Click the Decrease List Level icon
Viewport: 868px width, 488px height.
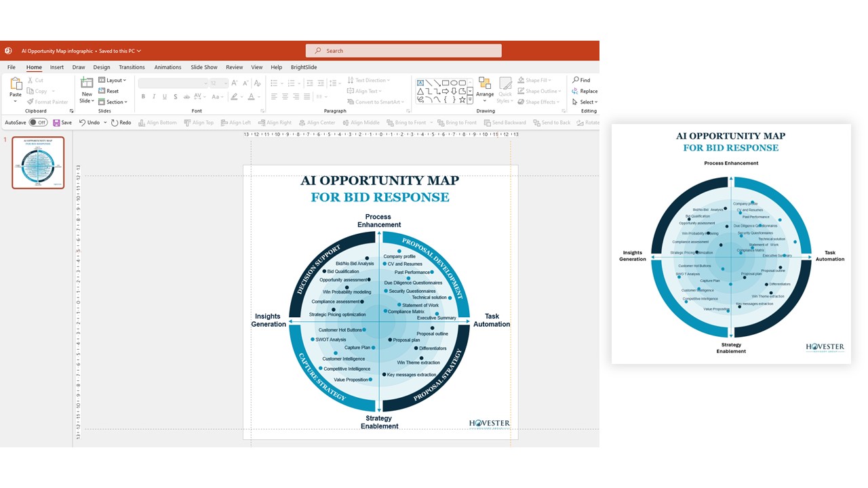309,83
